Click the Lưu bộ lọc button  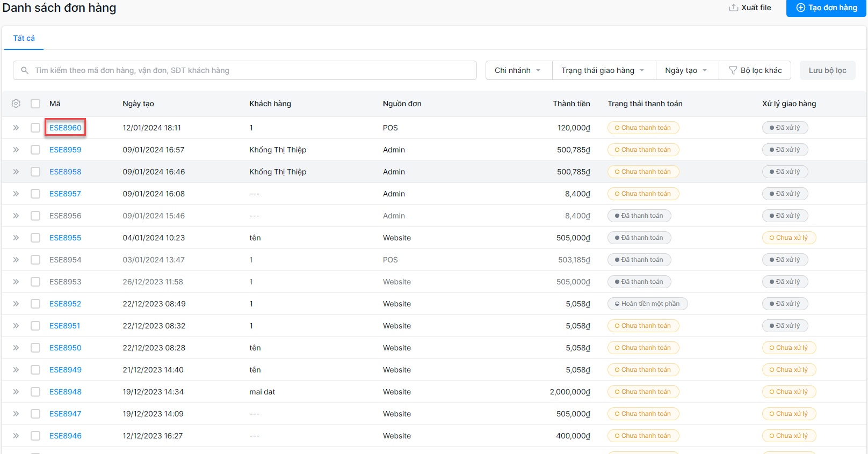[828, 70]
